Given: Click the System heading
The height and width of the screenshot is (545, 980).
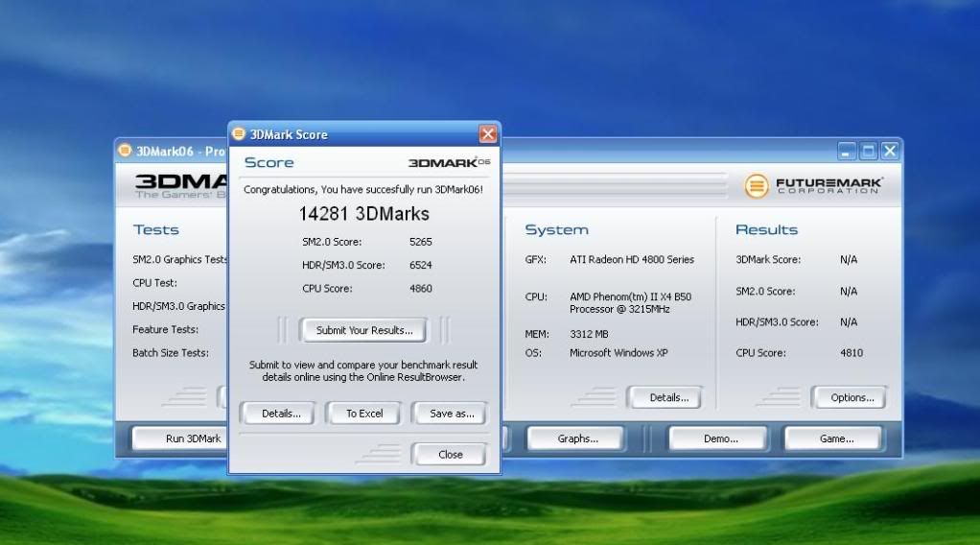Looking at the screenshot, I should coord(556,230).
